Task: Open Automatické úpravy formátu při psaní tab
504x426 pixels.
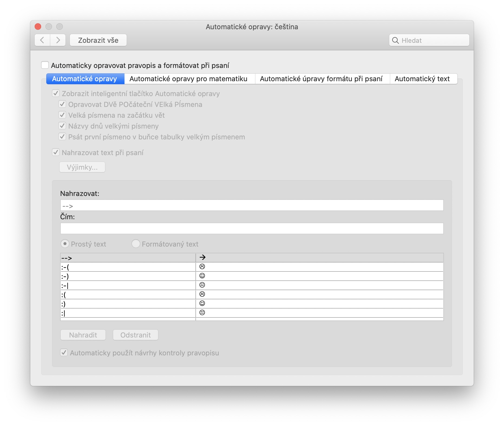Action: click(322, 79)
